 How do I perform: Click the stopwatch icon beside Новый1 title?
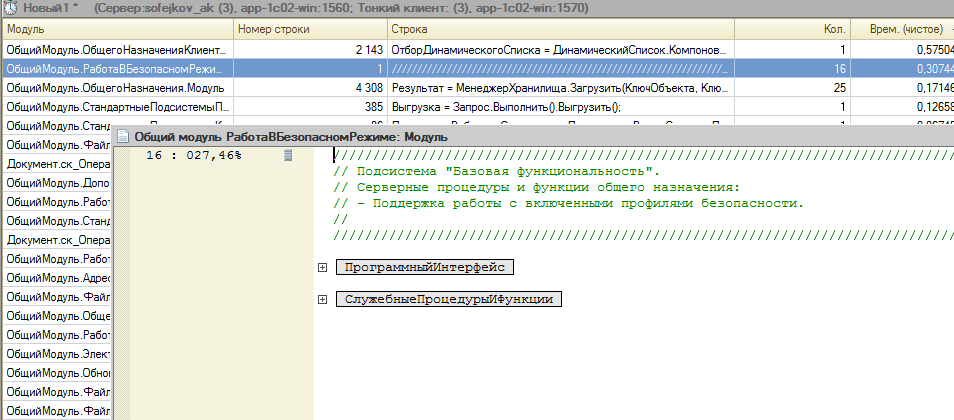point(11,9)
